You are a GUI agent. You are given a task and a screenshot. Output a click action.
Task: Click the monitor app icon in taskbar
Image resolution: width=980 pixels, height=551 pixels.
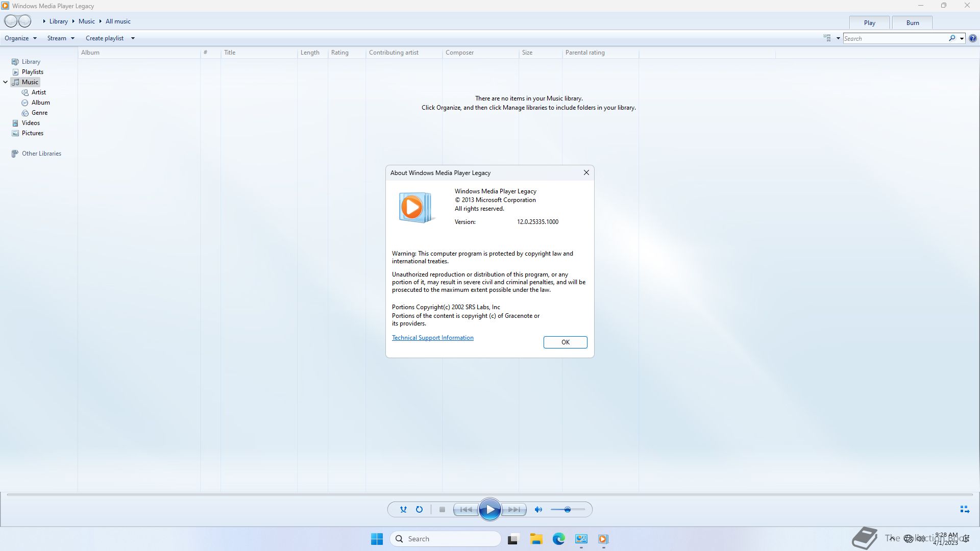(581, 539)
